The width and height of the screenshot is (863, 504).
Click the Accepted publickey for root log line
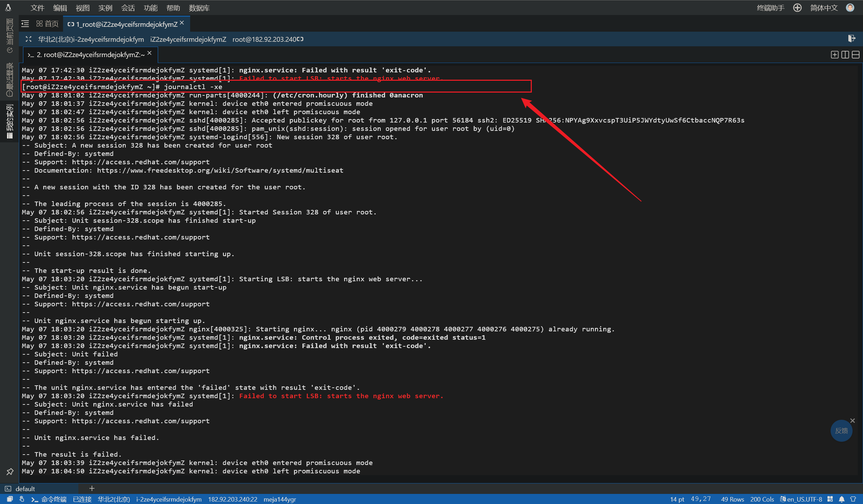point(383,120)
